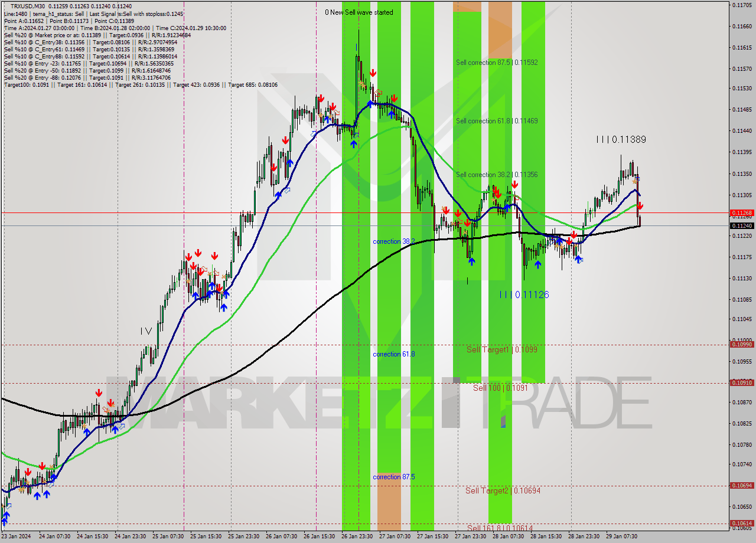Click the dark 0.11240 current price tag
Image resolution: width=756 pixels, height=543 pixels.
tap(741, 225)
